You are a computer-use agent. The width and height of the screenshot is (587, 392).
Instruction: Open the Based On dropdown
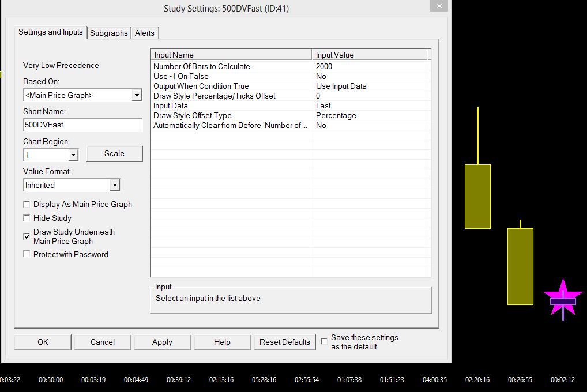coord(136,95)
